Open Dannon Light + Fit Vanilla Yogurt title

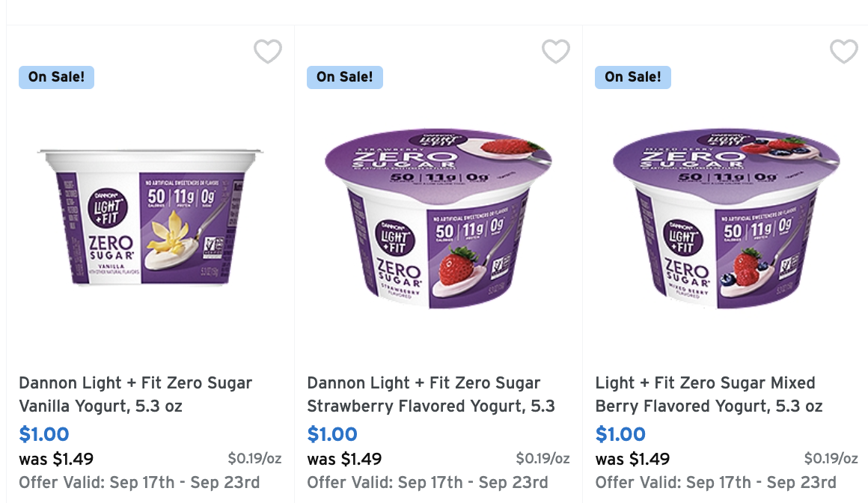click(135, 394)
